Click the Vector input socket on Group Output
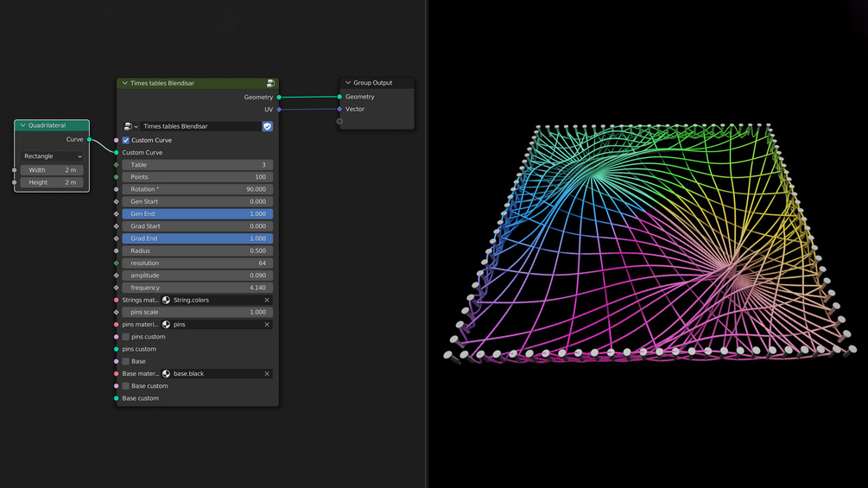The width and height of the screenshot is (868, 488). pos(339,109)
